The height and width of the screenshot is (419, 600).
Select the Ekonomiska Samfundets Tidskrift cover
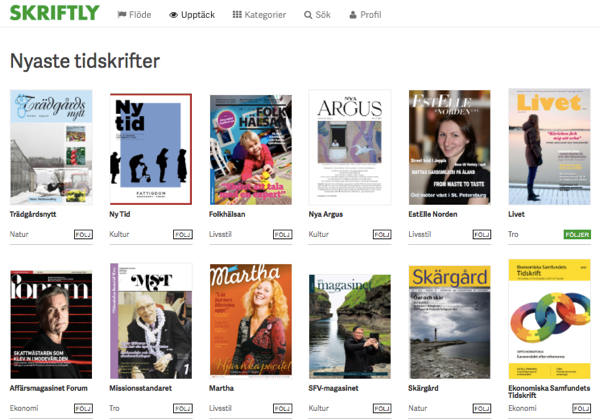tap(550, 321)
